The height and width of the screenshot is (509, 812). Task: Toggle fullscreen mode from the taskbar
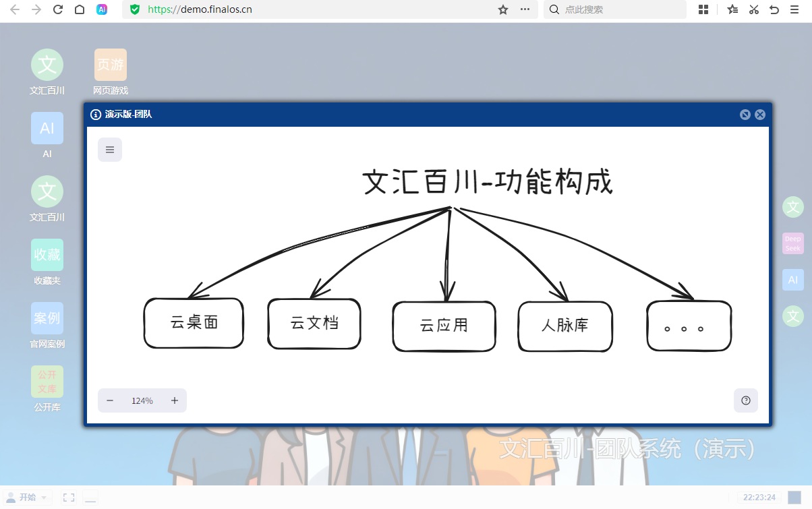pos(67,497)
